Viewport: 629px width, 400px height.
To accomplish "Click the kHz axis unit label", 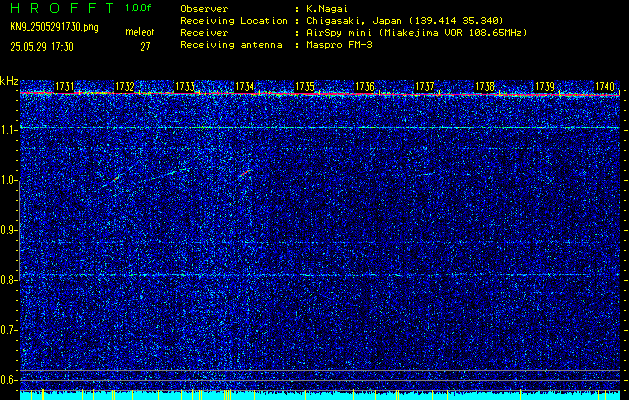I will click(x=9, y=81).
